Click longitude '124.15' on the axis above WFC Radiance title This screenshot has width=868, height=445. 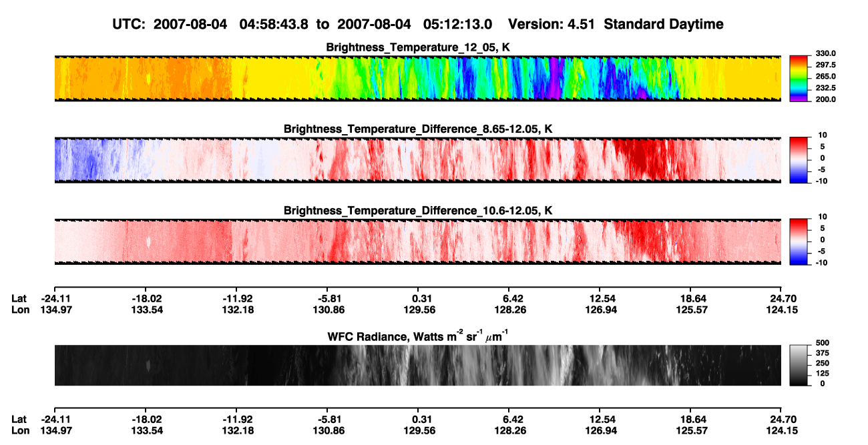pyautogui.click(x=782, y=310)
